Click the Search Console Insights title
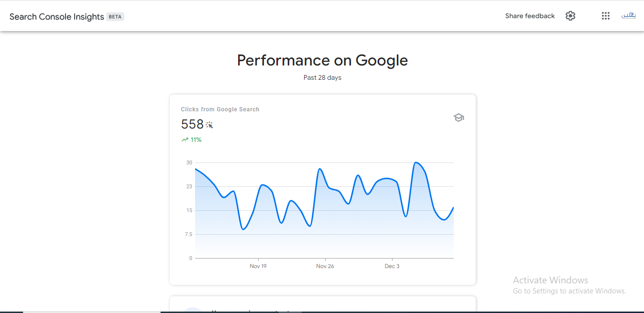 pyautogui.click(x=57, y=17)
